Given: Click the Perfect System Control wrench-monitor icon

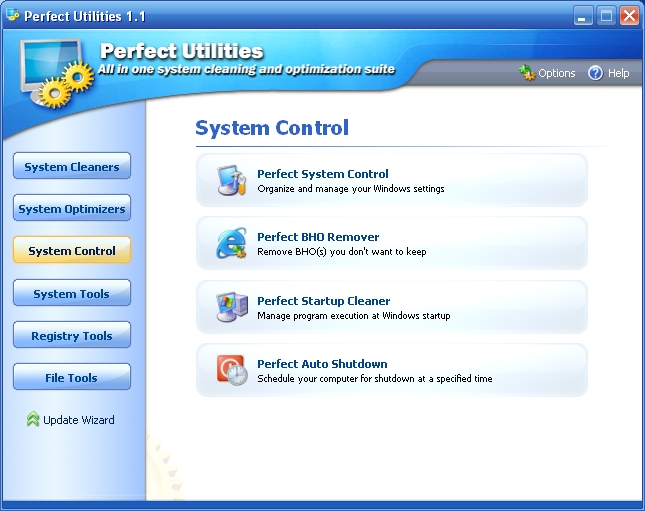Looking at the screenshot, I should [232, 180].
